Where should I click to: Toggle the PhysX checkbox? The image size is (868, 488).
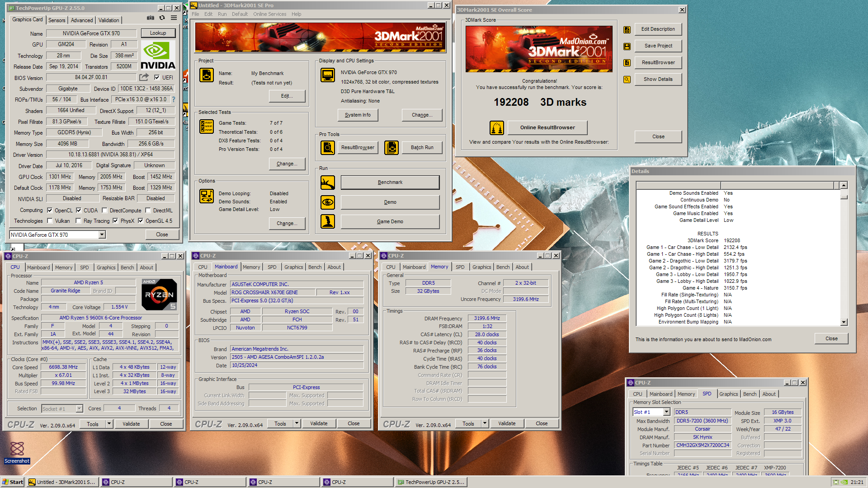(x=115, y=221)
